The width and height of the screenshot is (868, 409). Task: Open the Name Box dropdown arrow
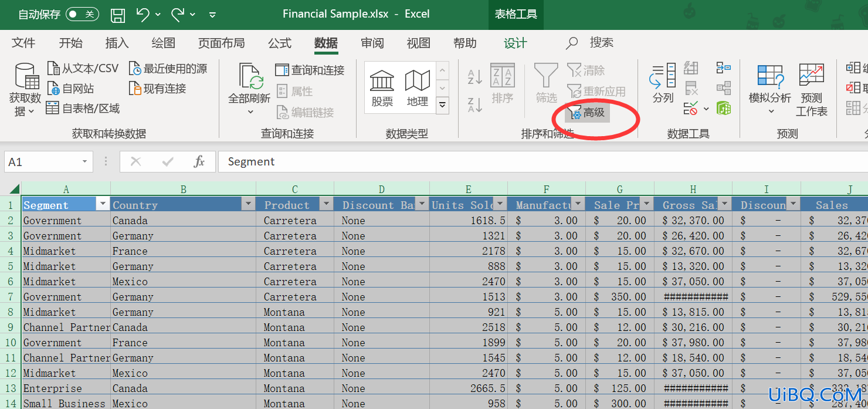pyautogui.click(x=85, y=162)
